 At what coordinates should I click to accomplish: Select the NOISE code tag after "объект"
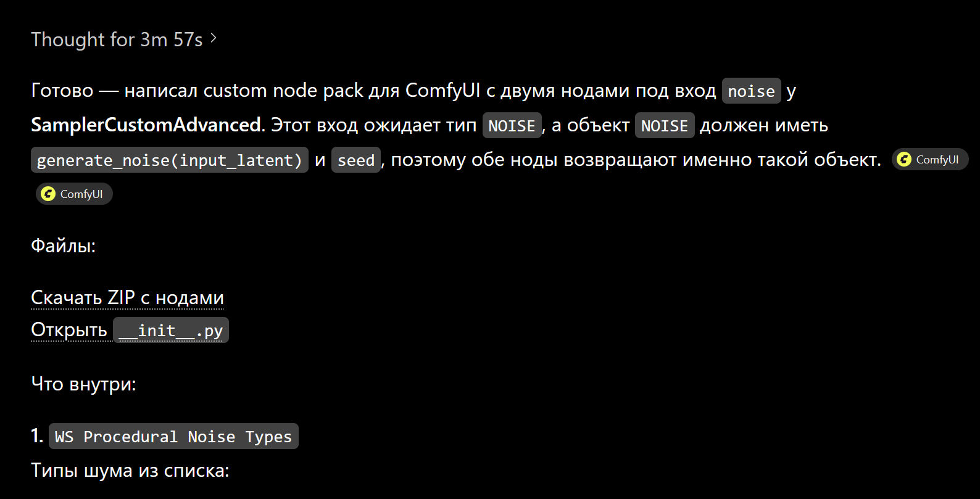[665, 125]
